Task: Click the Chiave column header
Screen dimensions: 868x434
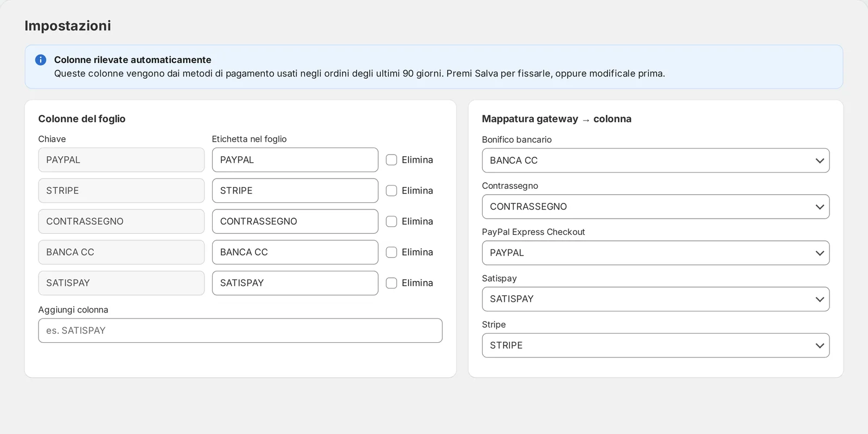Action: 52,139
